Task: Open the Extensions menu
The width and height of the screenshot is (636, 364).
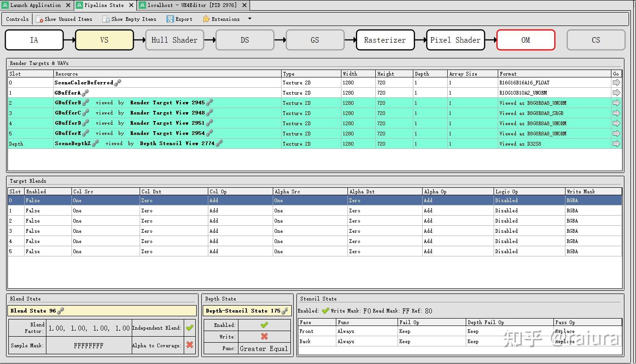Action: [x=221, y=19]
